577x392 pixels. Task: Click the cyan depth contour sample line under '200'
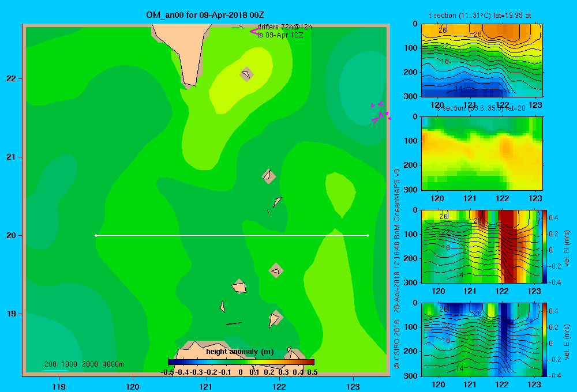pos(55,370)
